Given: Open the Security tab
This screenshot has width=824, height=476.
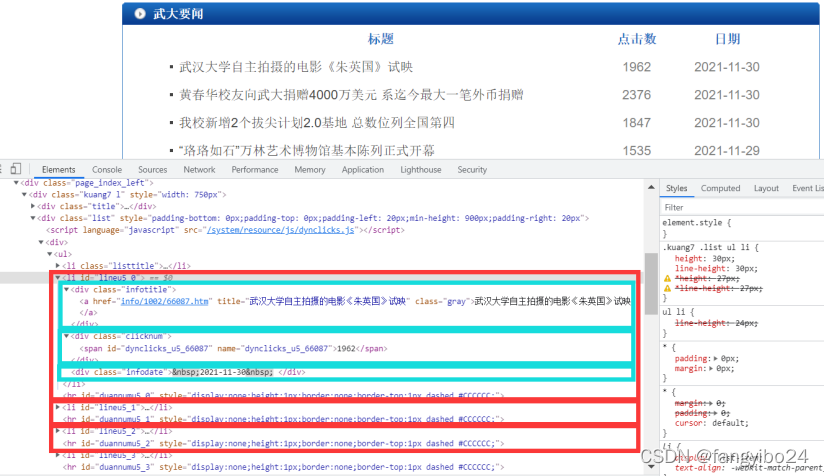Looking at the screenshot, I should (x=472, y=170).
